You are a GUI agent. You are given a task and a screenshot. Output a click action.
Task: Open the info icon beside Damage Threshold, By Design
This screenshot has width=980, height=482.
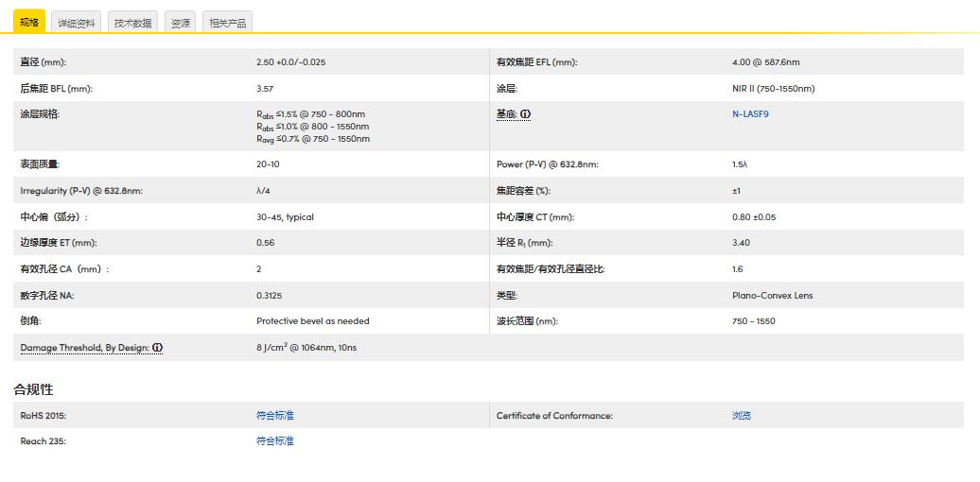158,347
